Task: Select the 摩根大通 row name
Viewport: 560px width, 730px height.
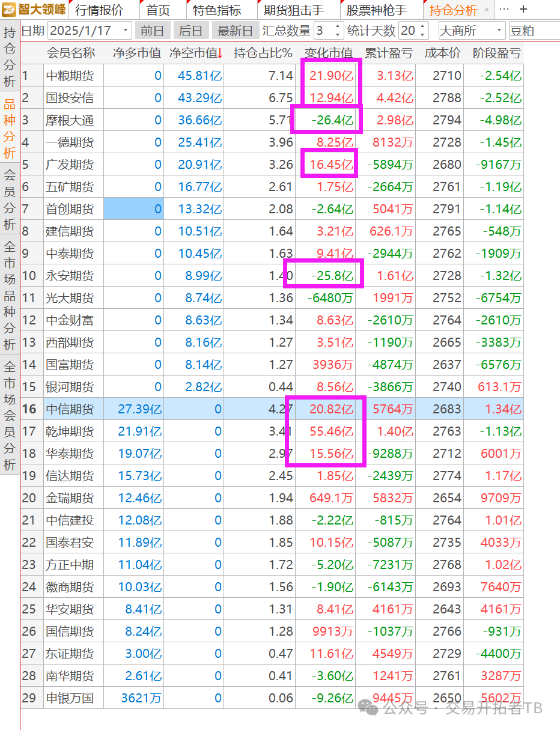Action: (70, 120)
